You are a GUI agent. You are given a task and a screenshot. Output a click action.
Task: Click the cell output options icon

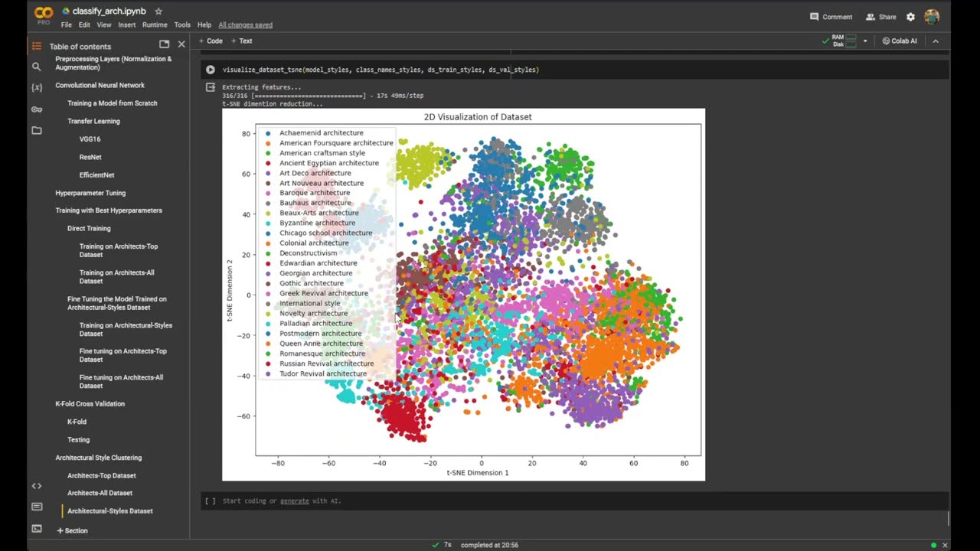coord(211,87)
